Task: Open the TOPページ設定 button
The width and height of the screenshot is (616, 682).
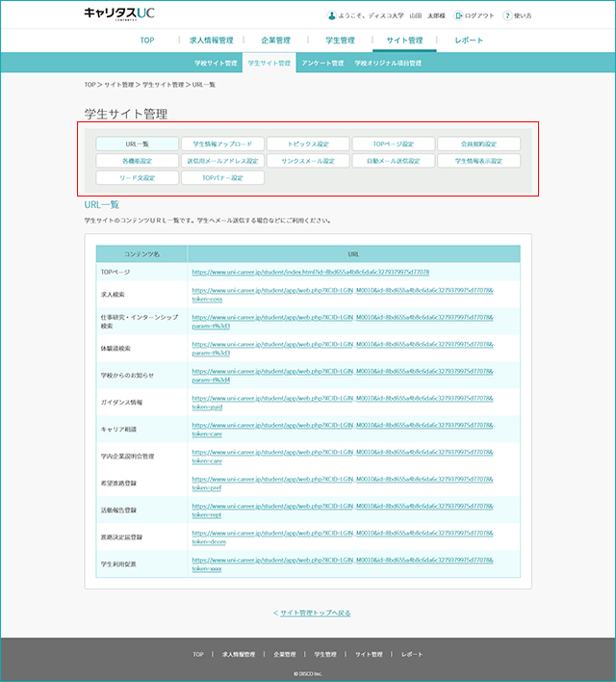Action: (x=394, y=144)
